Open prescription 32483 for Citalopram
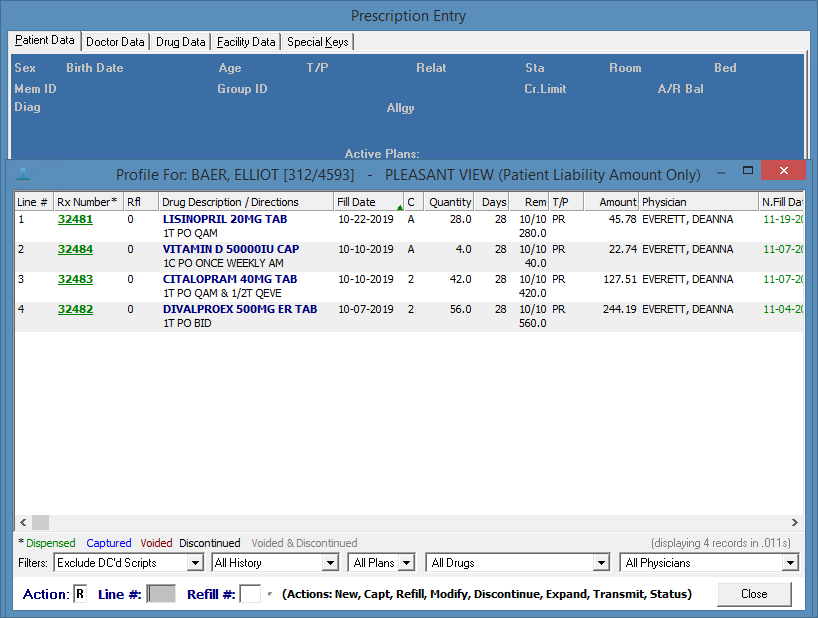Viewport: 818px width, 618px height. (x=75, y=279)
